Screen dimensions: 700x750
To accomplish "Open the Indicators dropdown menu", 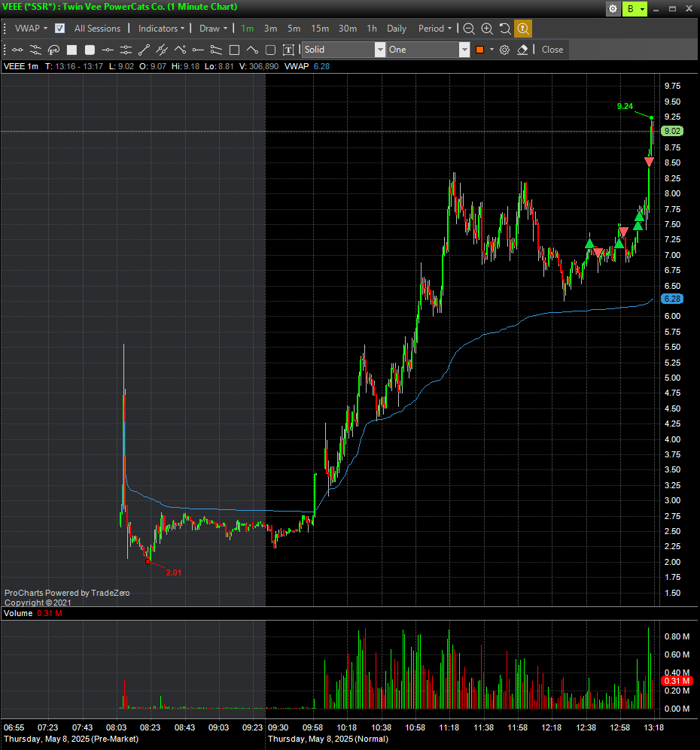I will (161, 29).
